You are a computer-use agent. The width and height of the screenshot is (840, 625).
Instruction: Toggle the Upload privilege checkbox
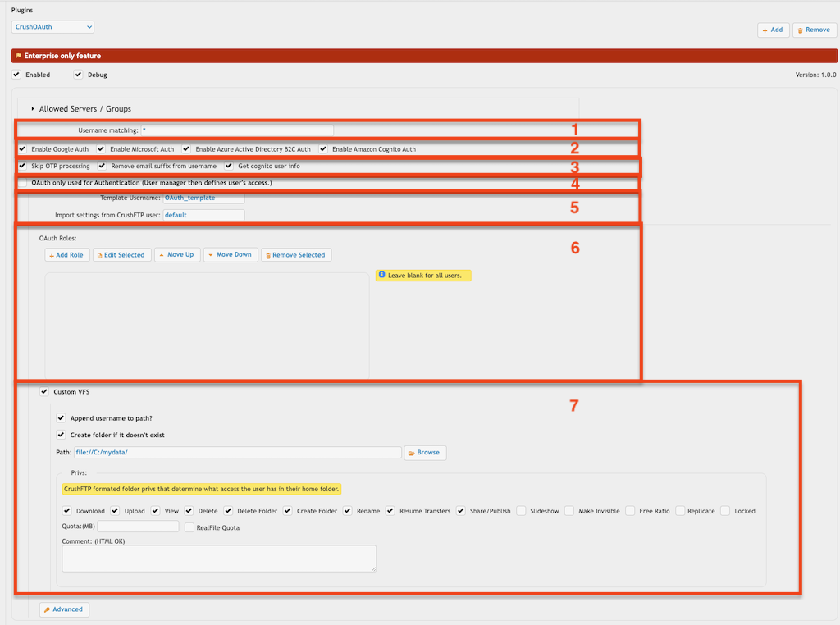pos(115,510)
